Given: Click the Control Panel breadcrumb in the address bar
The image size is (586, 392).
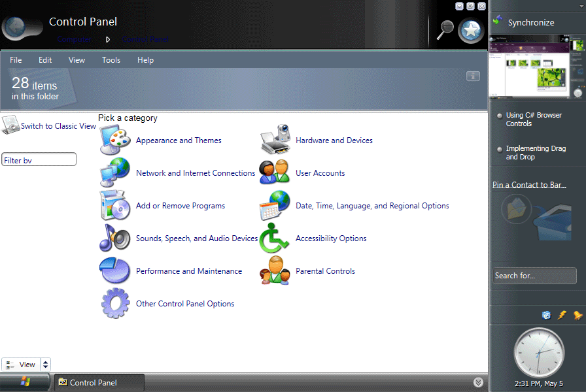Looking at the screenshot, I should pyautogui.click(x=145, y=39).
